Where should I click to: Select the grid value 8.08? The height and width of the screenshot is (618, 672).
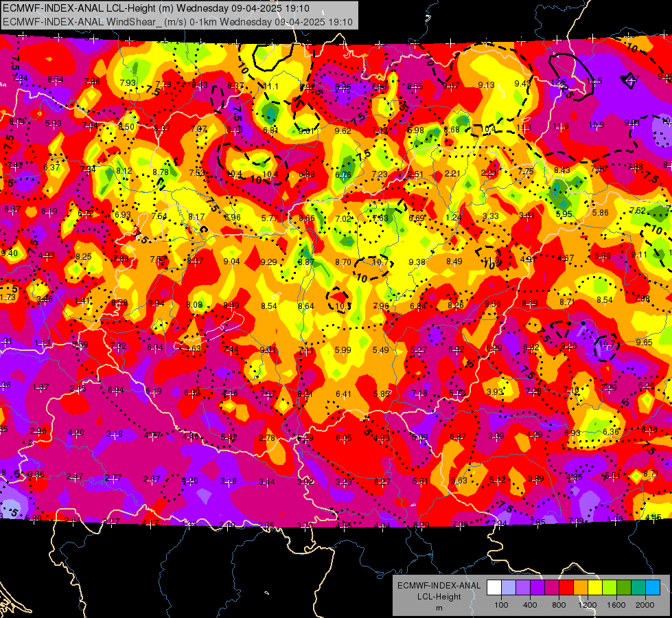tap(194, 304)
